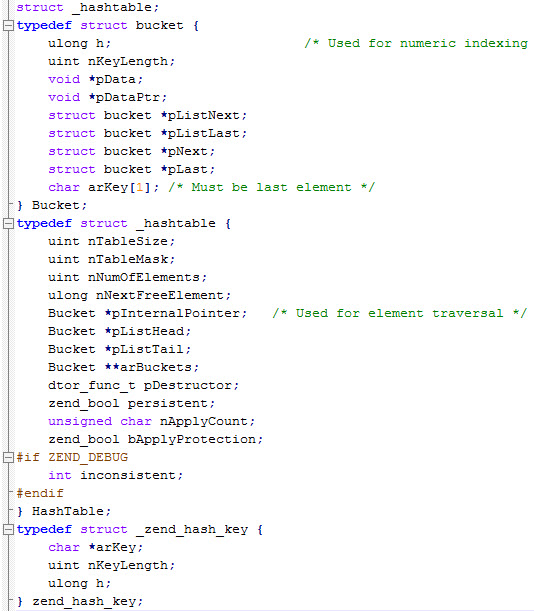Collapse the _zend_hash_key struct fold marker
The height and width of the screenshot is (611, 534).
pyautogui.click(x=8, y=530)
